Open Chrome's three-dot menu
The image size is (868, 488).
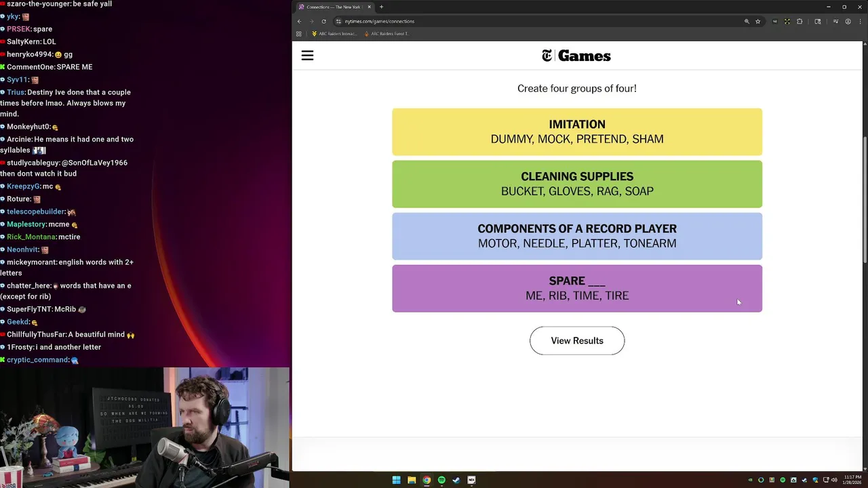point(859,21)
